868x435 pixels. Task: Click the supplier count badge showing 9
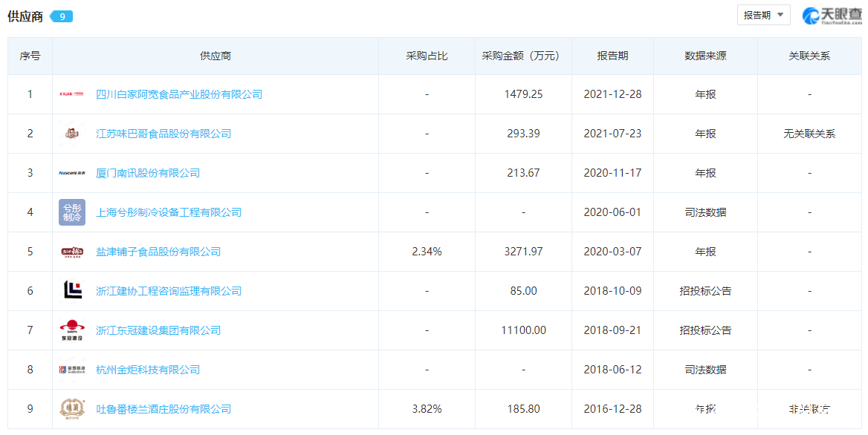[x=62, y=16]
